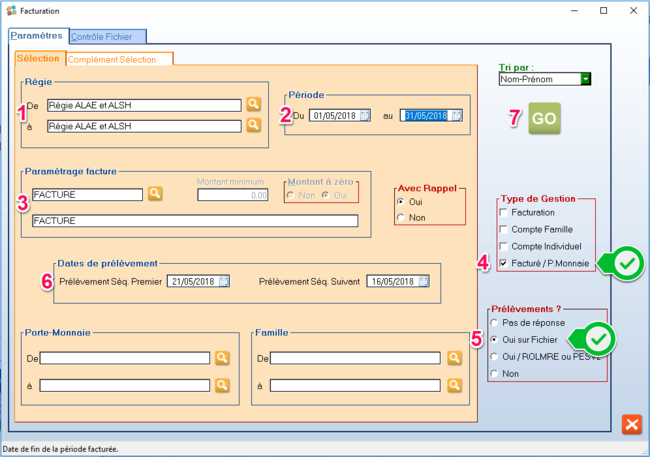Check the Compte Famille option
This screenshot has height=457, width=650.
point(503,229)
